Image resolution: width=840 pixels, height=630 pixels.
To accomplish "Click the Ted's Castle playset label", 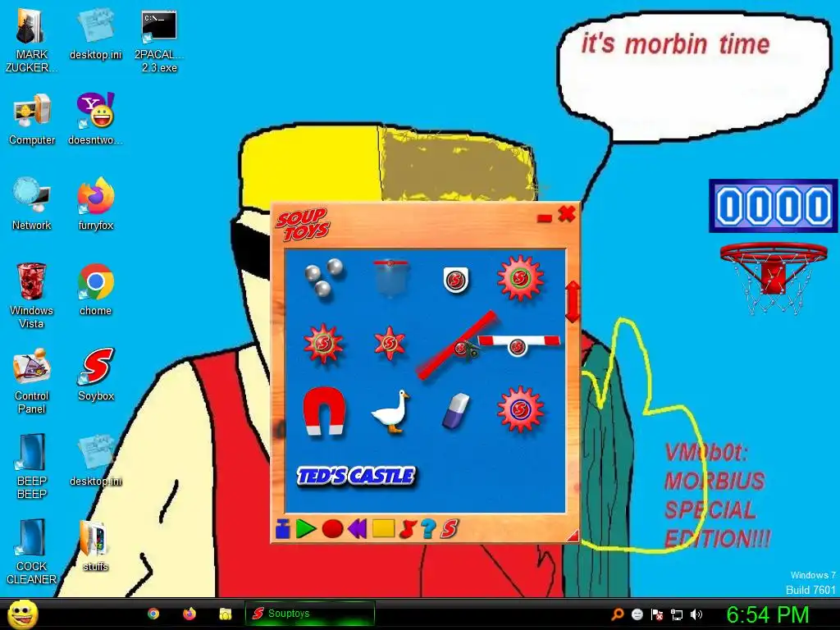I will click(x=356, y=476).
